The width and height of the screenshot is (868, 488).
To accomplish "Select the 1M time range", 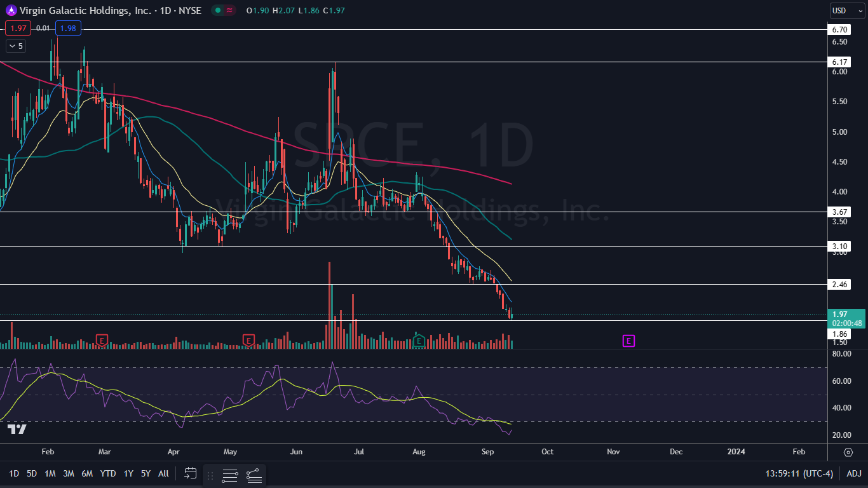I will 50,473.
